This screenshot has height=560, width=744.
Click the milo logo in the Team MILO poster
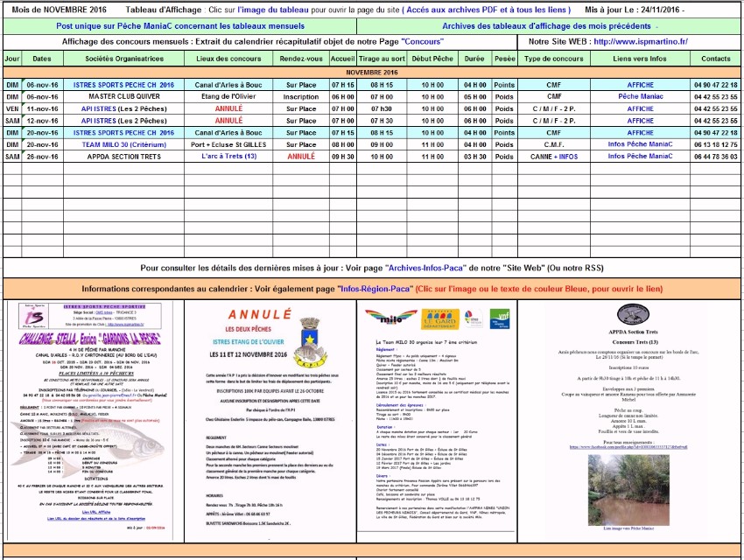pyautogui.click(x=390, y=318)
